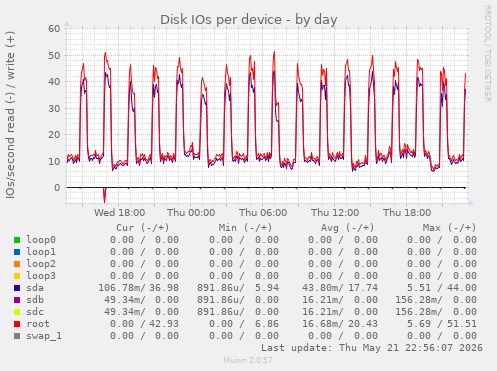Select the loop1 device label
This screenshot has height=371, width=497.
click(x=41, y=252)
